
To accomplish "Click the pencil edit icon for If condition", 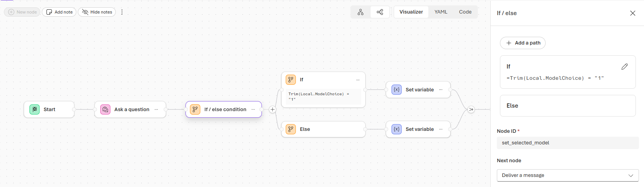I will (624, 67).
